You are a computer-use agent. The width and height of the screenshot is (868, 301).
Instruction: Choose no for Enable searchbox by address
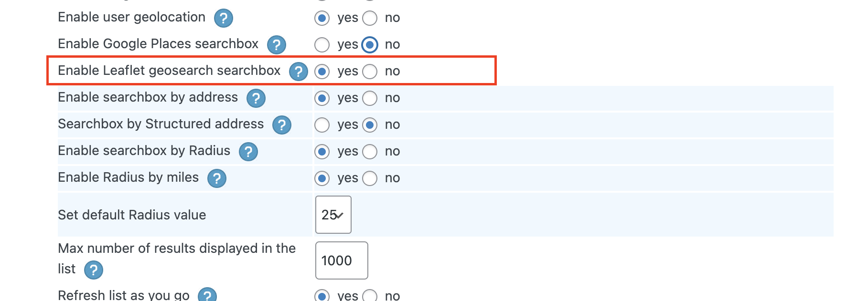pos(370,98)
